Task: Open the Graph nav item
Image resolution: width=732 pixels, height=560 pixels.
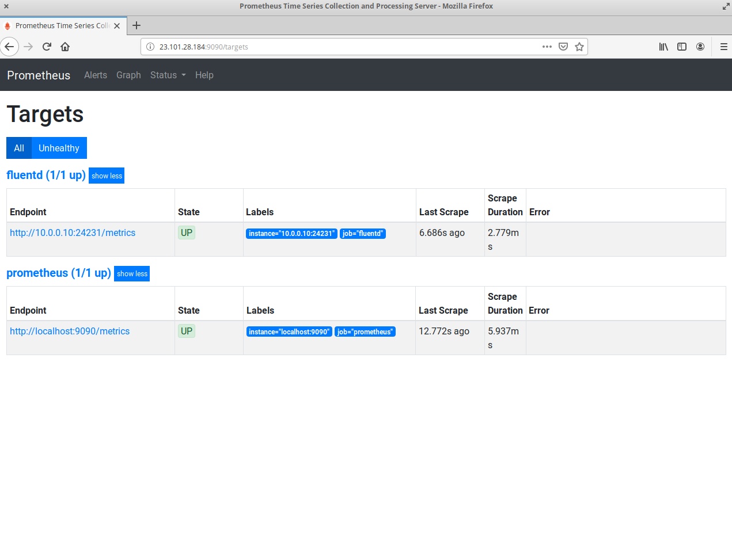Action: (128, 75)
